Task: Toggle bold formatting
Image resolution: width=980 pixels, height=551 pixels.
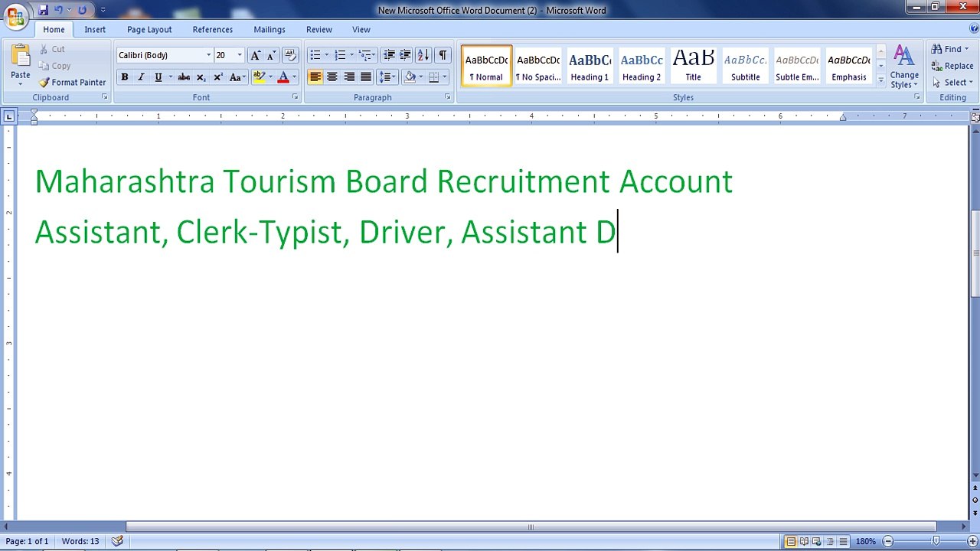Action: (x=125, y=77)
